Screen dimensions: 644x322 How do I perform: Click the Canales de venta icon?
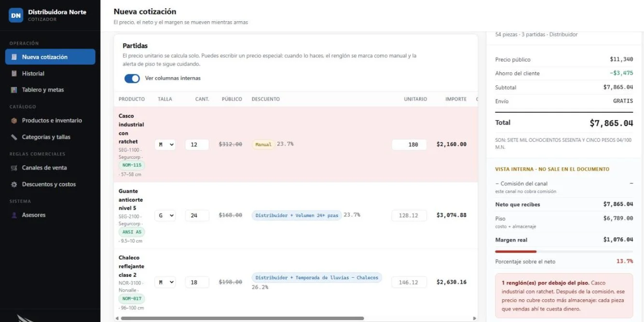point(14,168)
